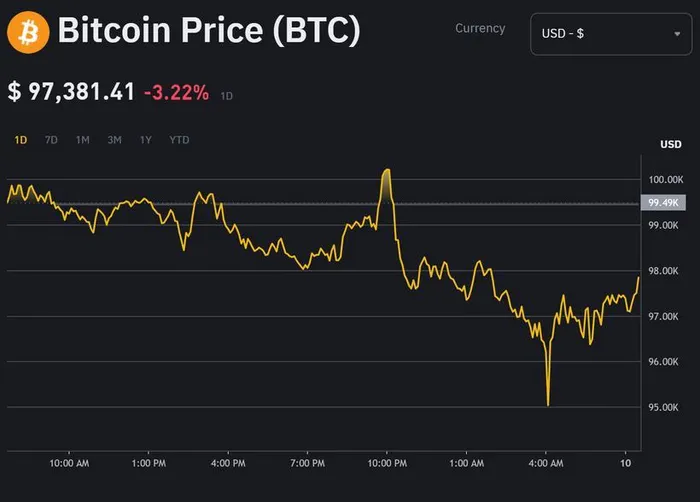Screen dimensions: 700x502
Task: Switch to the 7D time range
Action: 51,140
